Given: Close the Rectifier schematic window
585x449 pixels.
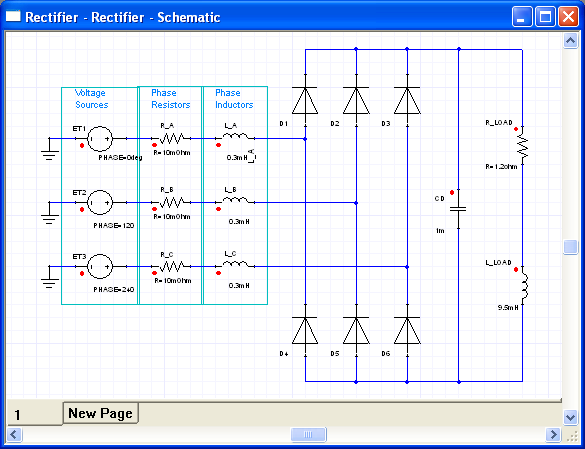Looking at the screenshot, I should click(x=568, y=16).
